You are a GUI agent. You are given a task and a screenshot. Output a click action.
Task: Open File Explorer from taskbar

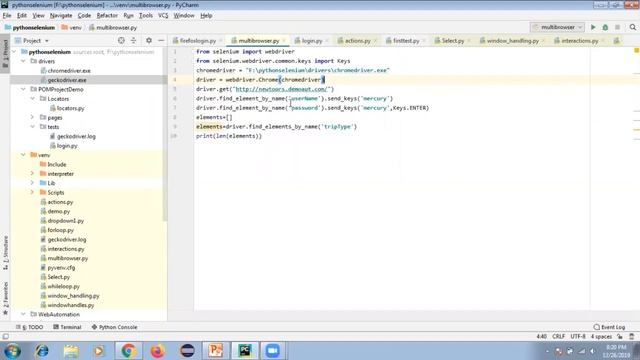point(71,351)
